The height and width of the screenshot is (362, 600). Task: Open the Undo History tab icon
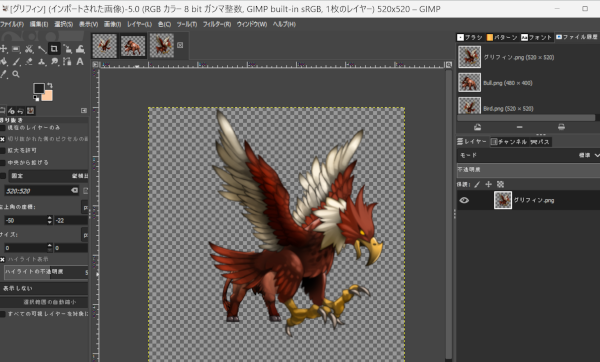(21, 111)
